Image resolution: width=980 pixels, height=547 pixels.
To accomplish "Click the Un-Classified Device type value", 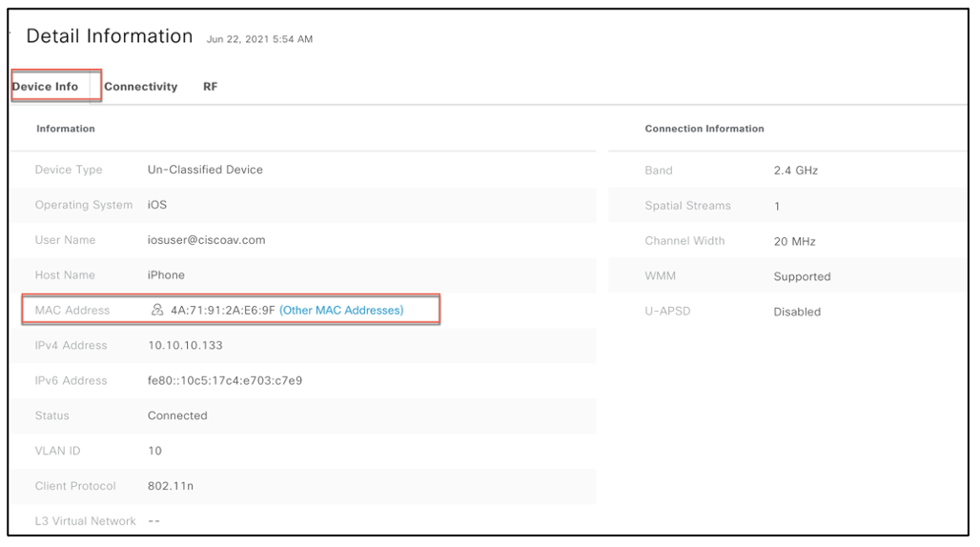I will point(205,170).
